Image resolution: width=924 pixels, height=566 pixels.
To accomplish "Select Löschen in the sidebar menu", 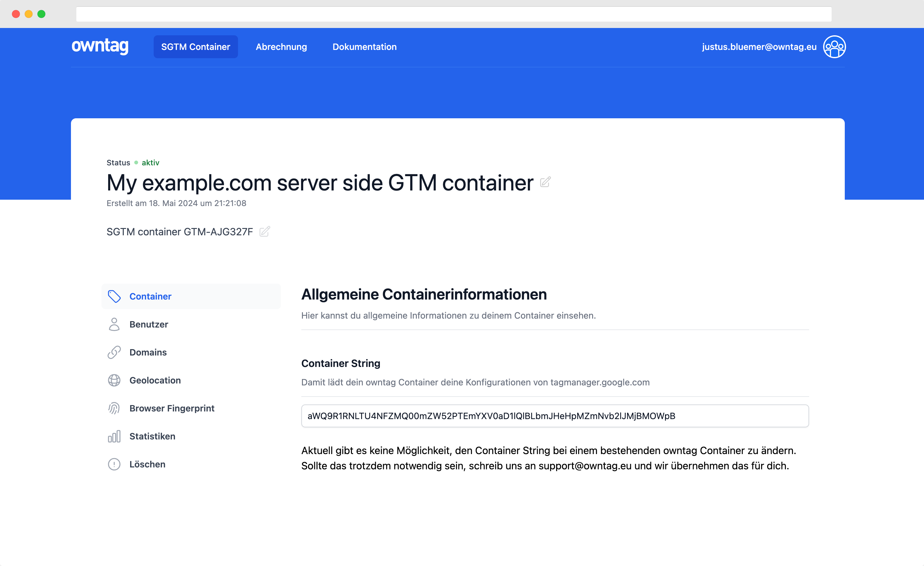I will click(147, 465).
